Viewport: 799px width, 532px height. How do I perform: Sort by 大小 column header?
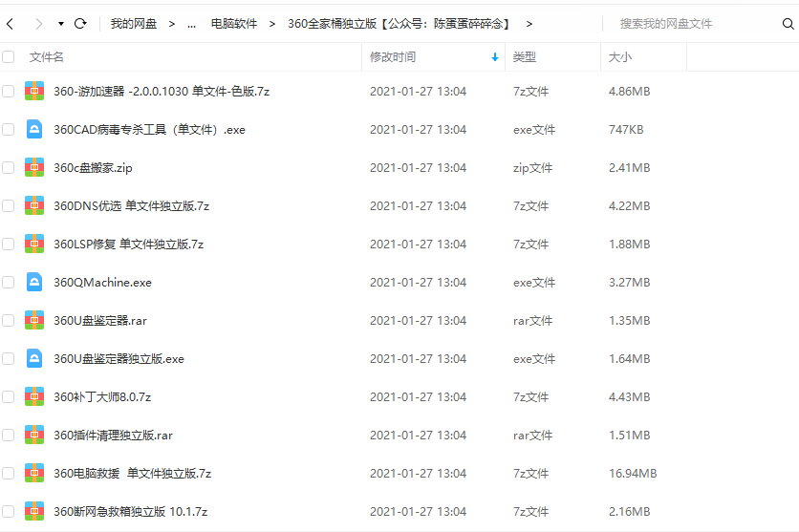pyautogui.click(x=620, y=56)
